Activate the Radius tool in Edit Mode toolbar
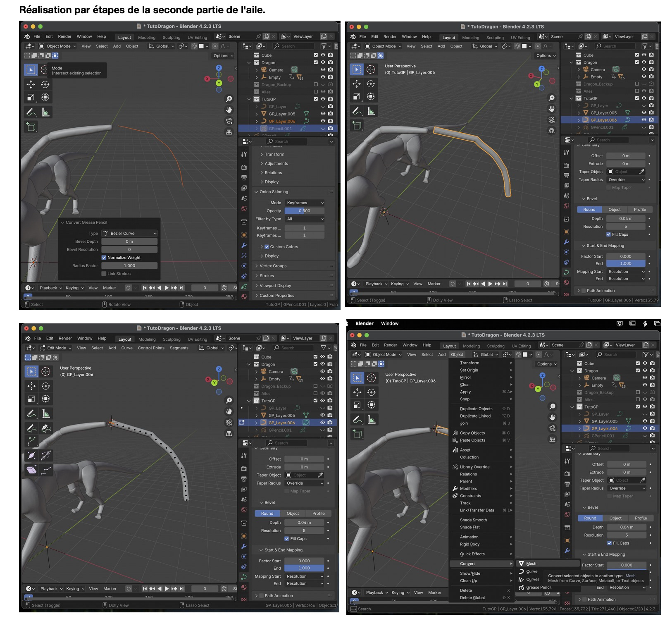Screen dimensions: 672x626 click(31, 456)
